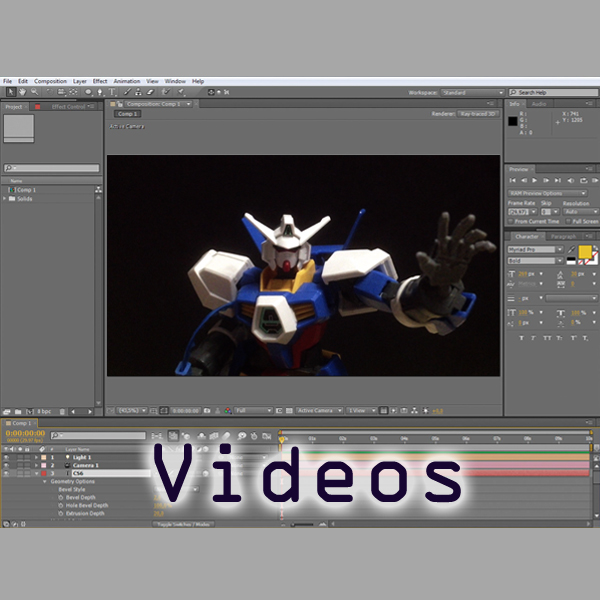
Task: Toggle visibility eye of CS6 layer
Action: tap(6, 473)
